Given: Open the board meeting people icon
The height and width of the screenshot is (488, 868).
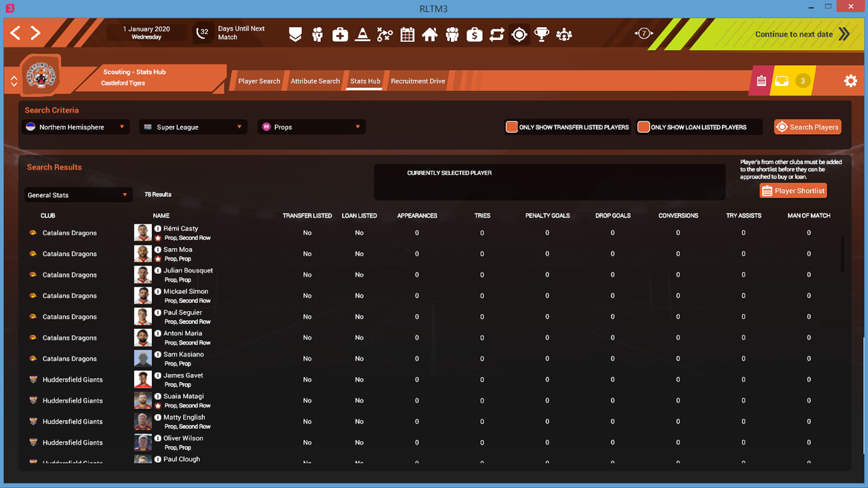Looking at the screenshot, I should tap(564, 35).
